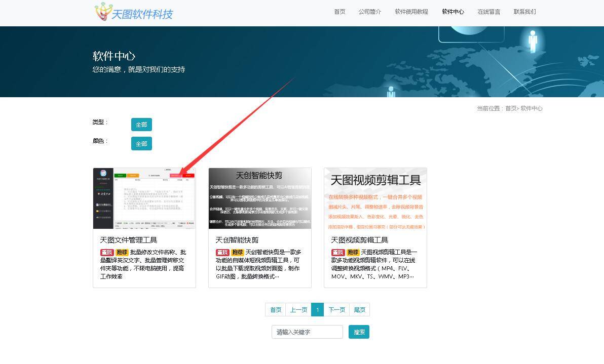Go to 软件使用教程 in navigation
Screen dimensions: 604x364
(411, 12)
